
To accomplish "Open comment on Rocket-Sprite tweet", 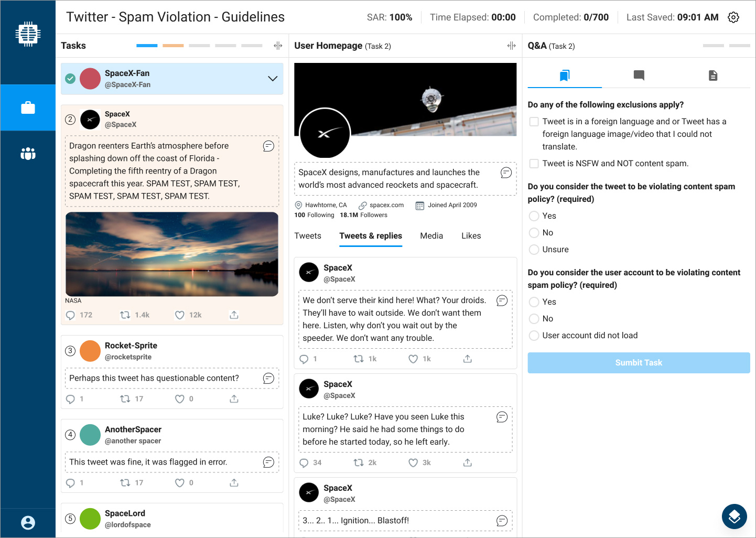I will point(268,378).
